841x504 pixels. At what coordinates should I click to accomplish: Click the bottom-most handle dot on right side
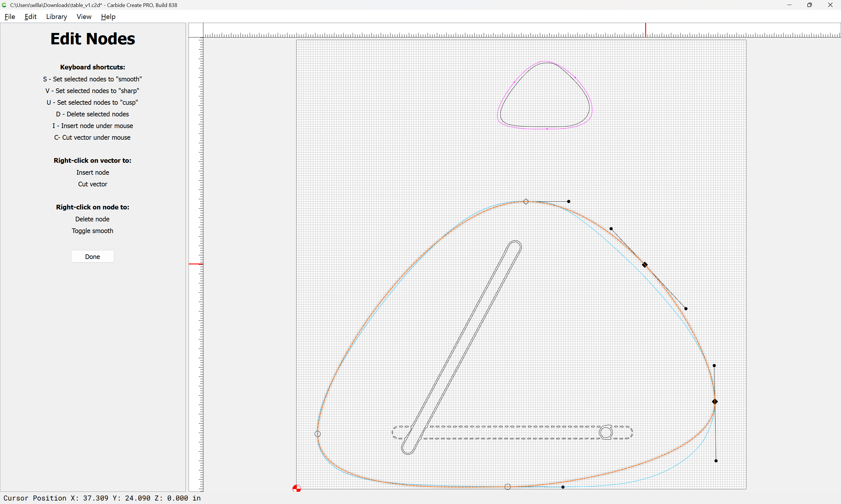tap(716, 461)
